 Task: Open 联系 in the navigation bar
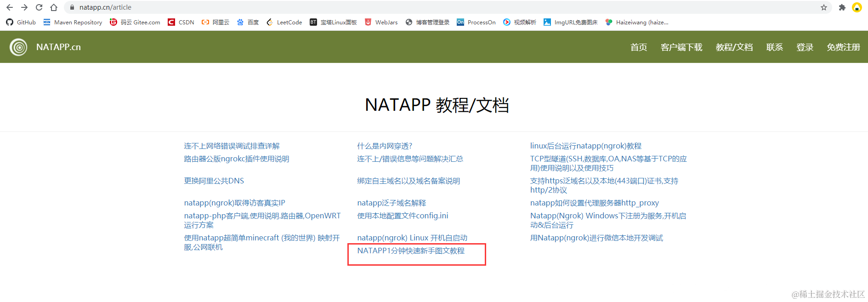[x=775, y=47]
